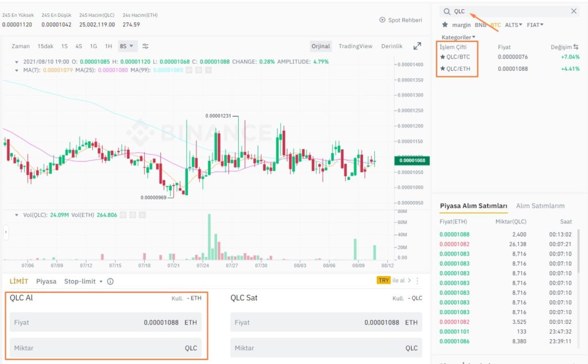Click the 24S En Düşük value 0.00001042
Viewport: 588px width, 364px height.
point(56,24)
